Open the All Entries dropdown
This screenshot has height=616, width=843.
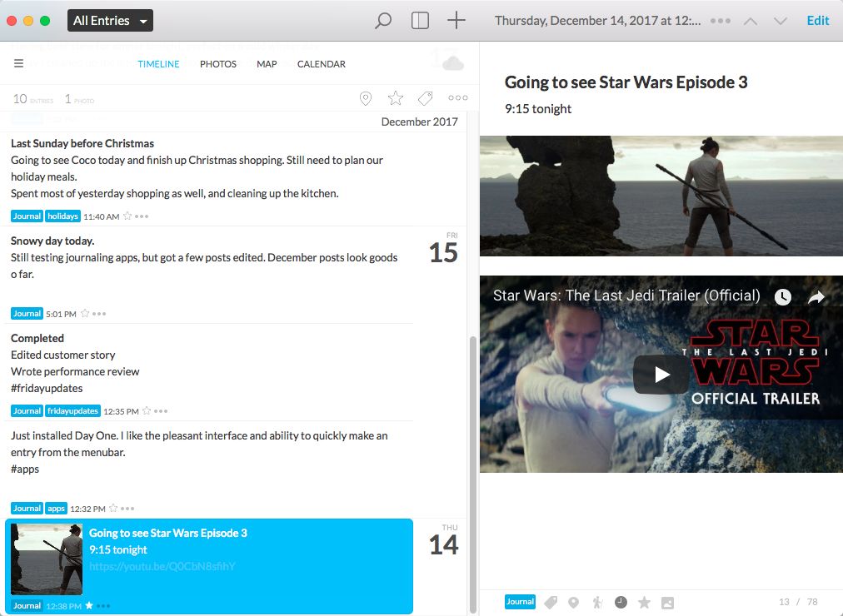pyautogui.click(x=110, y=21)
